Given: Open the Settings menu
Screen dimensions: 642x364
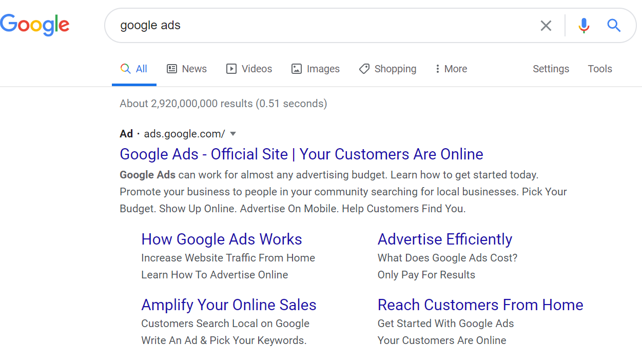Looking at the screenshot, I should point(551,69).
